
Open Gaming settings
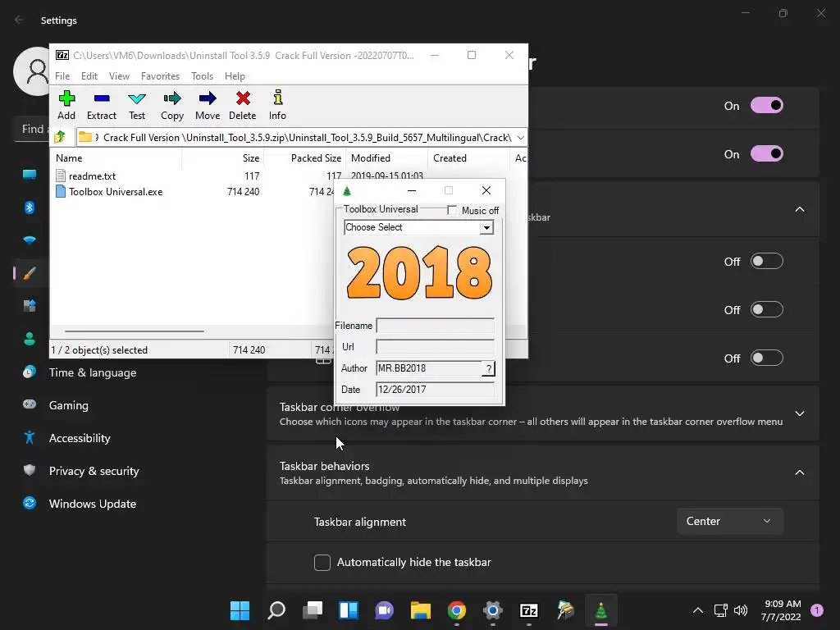point(69,405)
